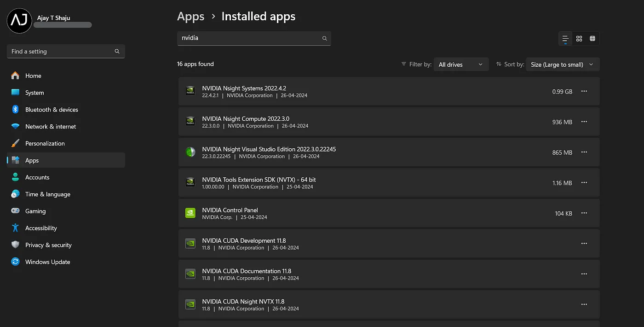Click the Bluetooth & devices icon
The image size is (644, 327).
(15, 110)
